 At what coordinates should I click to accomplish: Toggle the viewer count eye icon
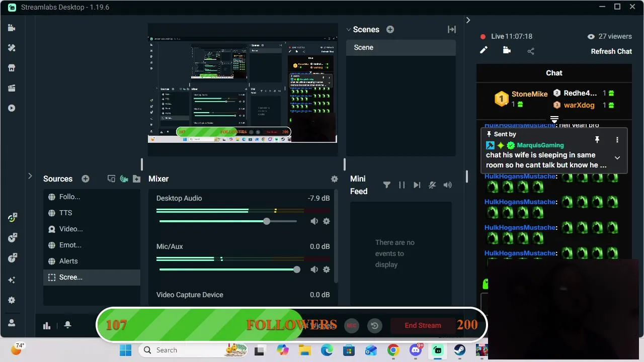point(591,37)
